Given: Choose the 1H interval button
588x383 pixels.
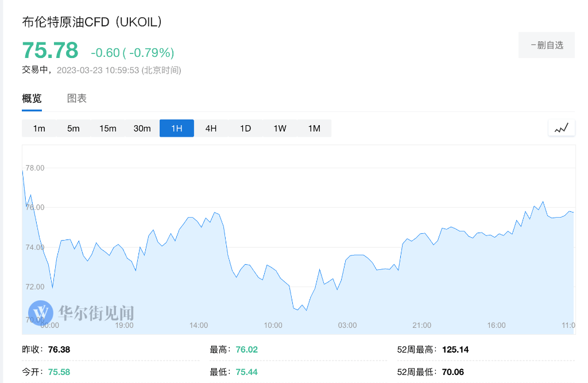Looking at the screenshot, I should click(177, 128).
